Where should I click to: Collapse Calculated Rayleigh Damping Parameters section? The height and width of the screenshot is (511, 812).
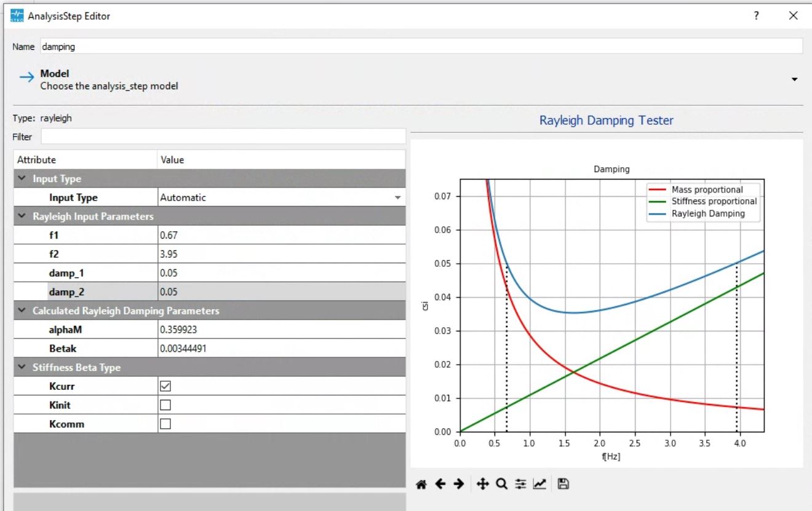(x=22, y=311)
